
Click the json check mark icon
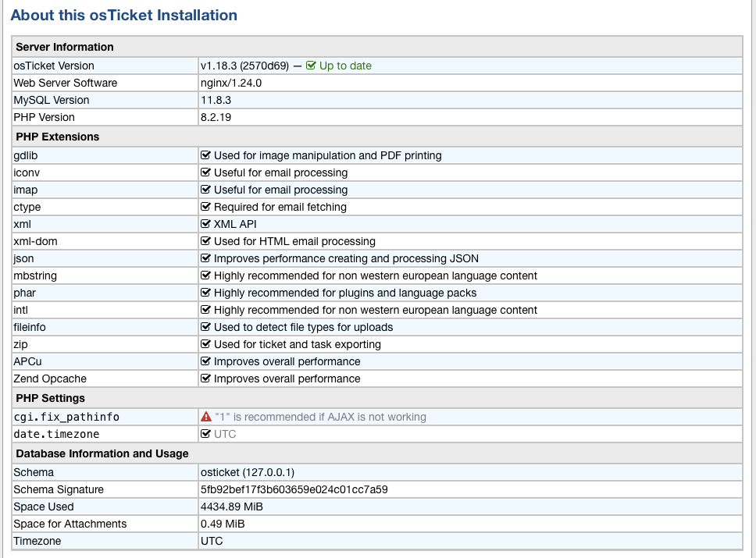pyautogui.click(x=206, y=258)
